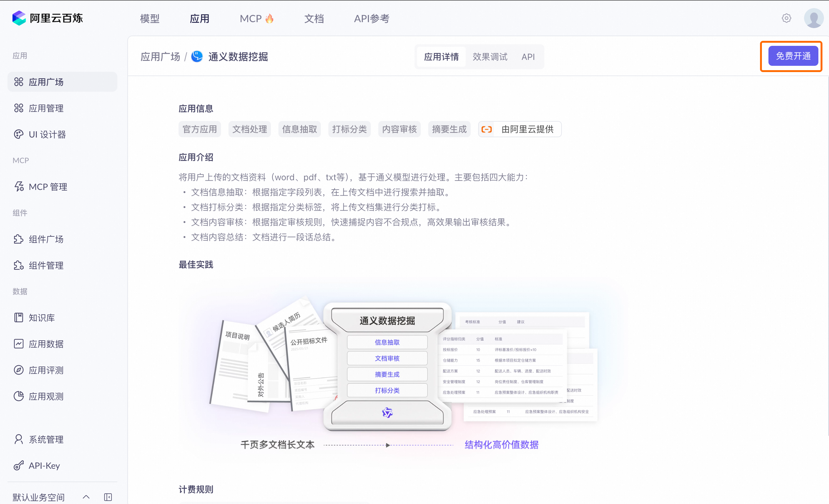Open the user avatar menu
The width and height of the screenshot is (829, 504).
tap(813, 18)
